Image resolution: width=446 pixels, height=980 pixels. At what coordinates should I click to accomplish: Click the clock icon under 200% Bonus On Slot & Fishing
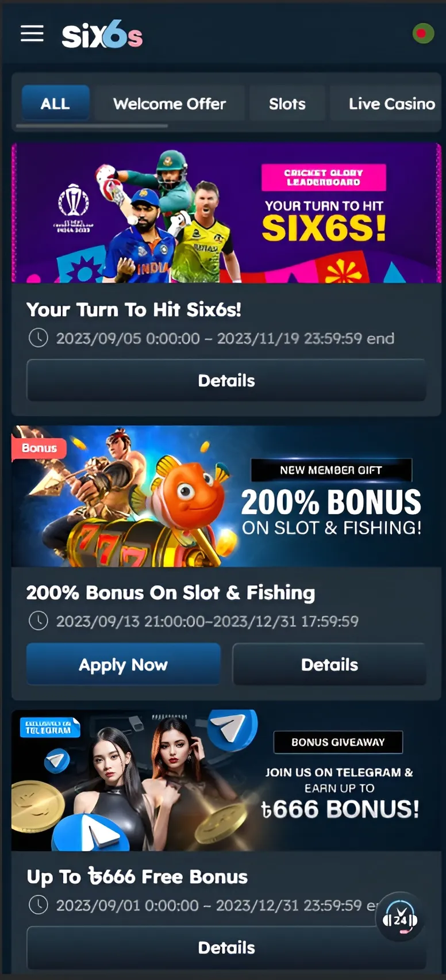pyautogui.click(x=39, y=621)
